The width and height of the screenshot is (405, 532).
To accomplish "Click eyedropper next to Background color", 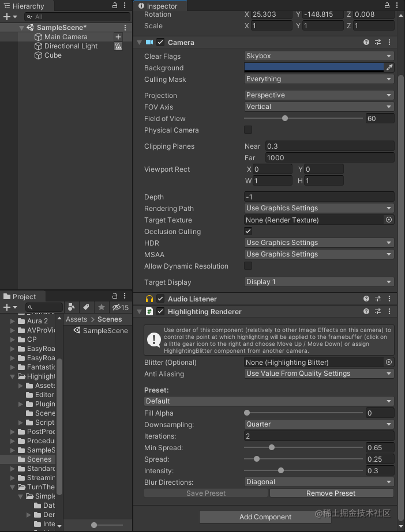I will click(389, 67).
